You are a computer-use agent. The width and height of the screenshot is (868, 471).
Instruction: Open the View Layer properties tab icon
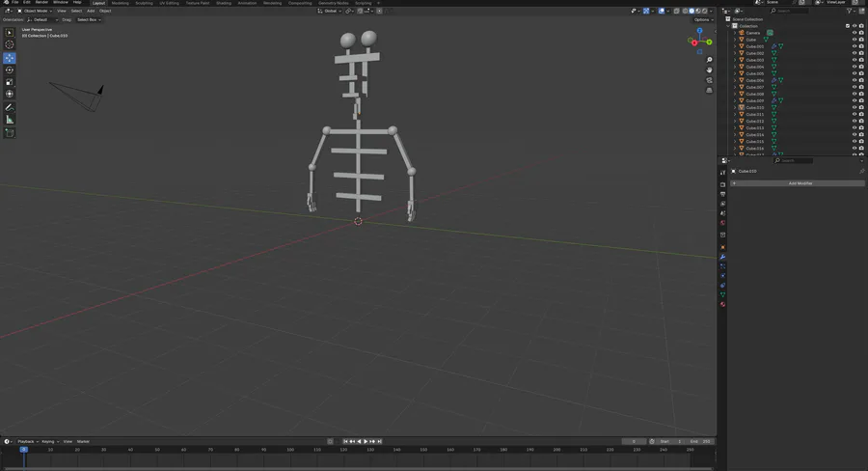[722, 204]
